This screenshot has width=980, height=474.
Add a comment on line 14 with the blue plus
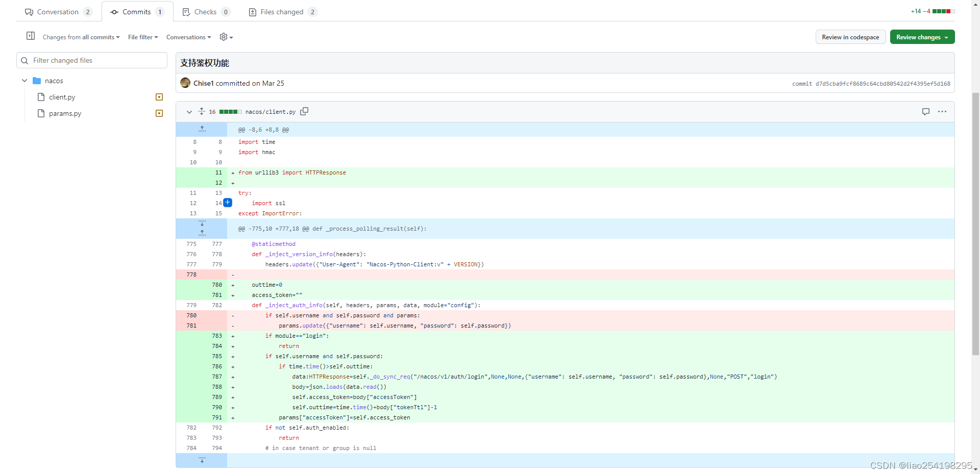[228, 203]
